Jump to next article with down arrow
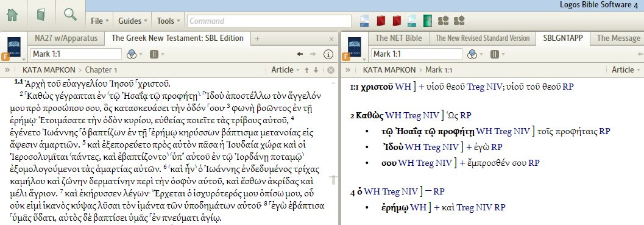The width and height of the screenshot is (644, 225). (316, 70)
